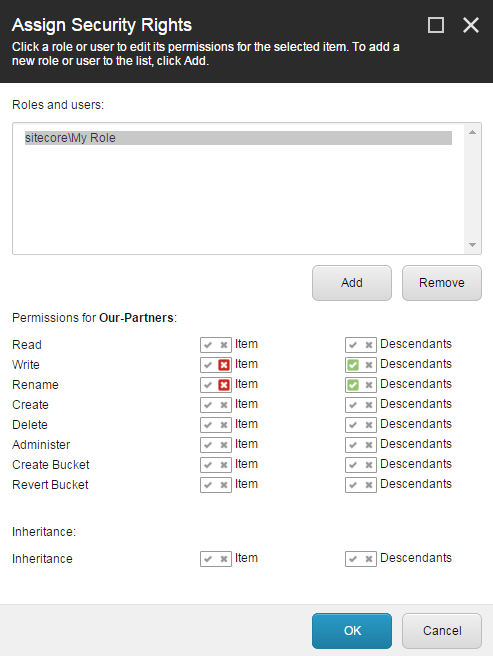Maximize the Assign Security Rights dialog

436,25
